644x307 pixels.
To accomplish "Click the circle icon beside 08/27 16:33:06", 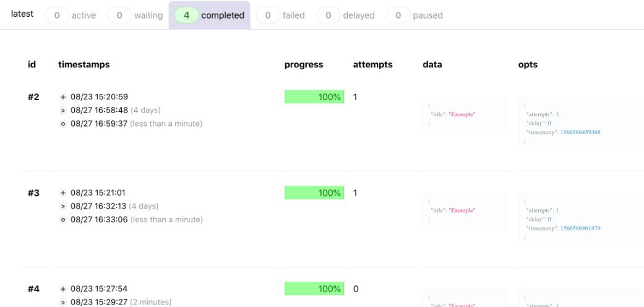I will click(63, 220).
